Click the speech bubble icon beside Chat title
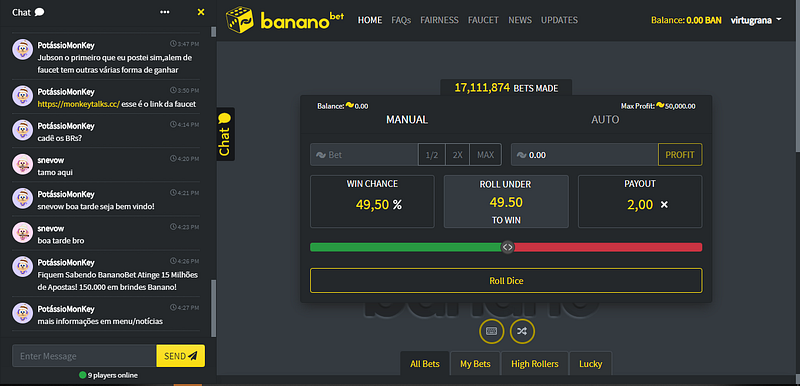The height and width of the screenshot is (386, 800). tap(39, 12)
